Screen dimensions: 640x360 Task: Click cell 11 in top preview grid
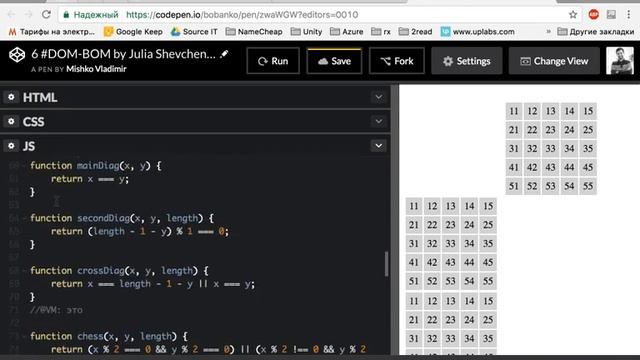coord(514,111)
